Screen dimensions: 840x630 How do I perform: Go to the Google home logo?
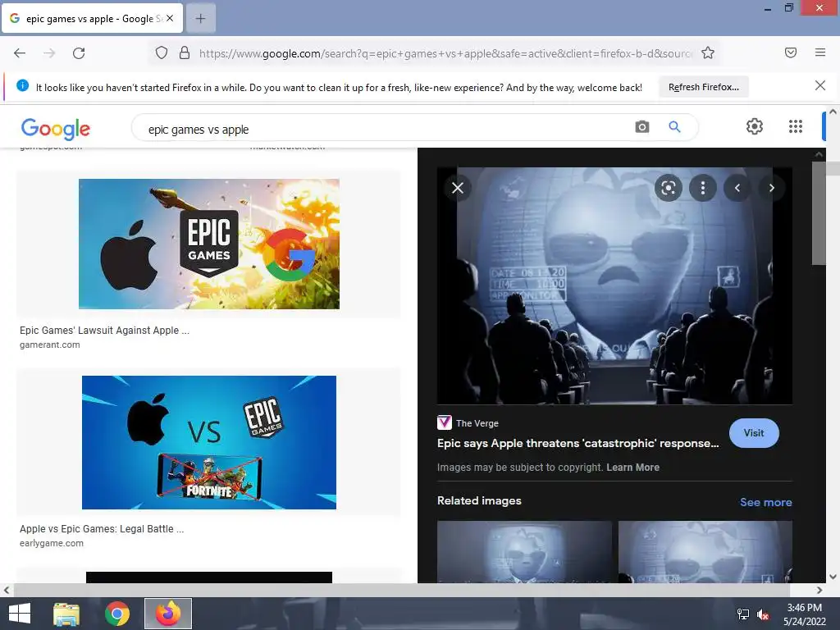pos(56,129)
